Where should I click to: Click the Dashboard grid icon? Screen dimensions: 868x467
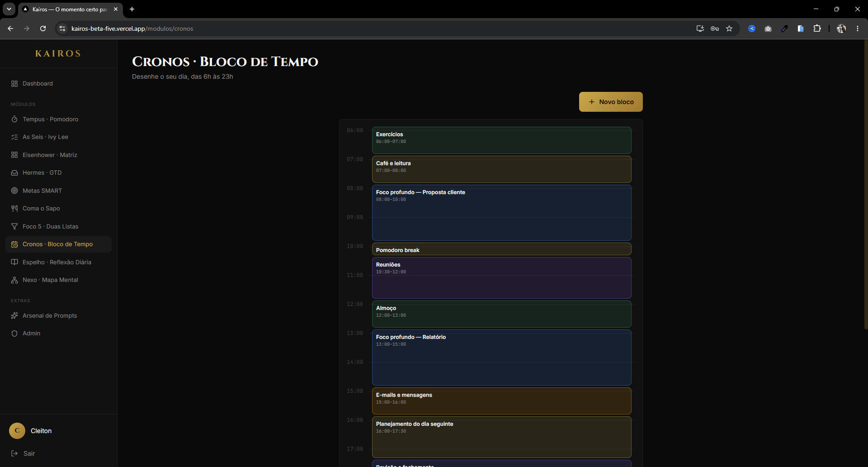click(14, 84)
